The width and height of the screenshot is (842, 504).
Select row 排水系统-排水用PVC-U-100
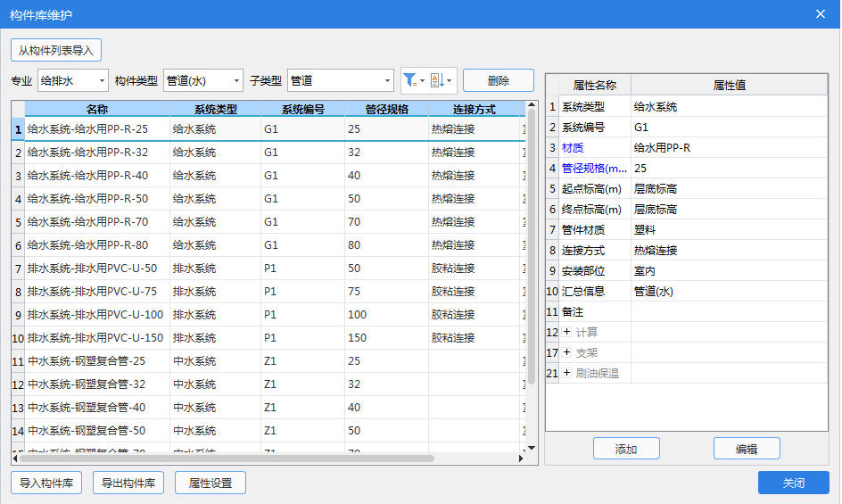pos(95,315)
